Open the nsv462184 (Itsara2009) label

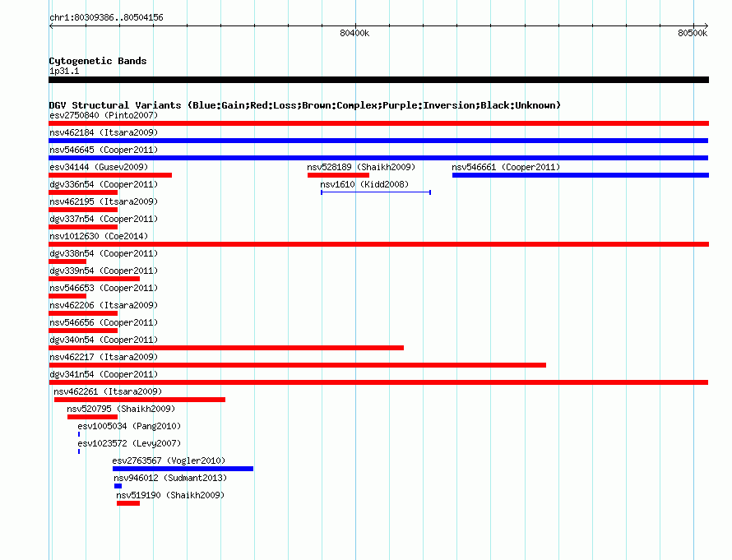[x=104, y=132]
